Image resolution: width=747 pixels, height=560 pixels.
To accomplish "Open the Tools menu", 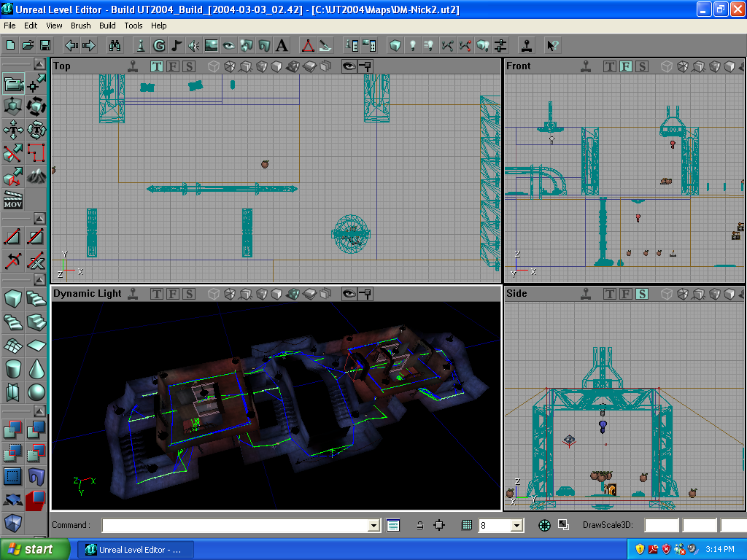I will click(x=133, y=26).
